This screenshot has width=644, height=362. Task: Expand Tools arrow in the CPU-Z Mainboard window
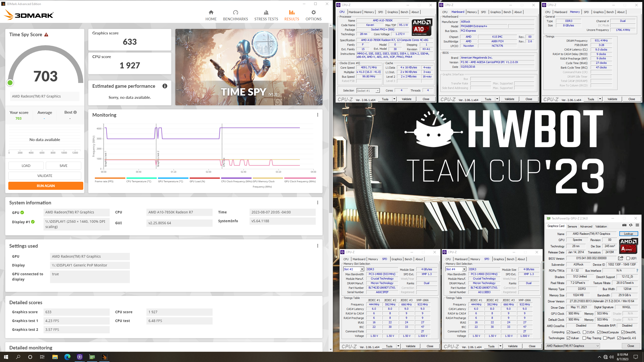(497, 99)
